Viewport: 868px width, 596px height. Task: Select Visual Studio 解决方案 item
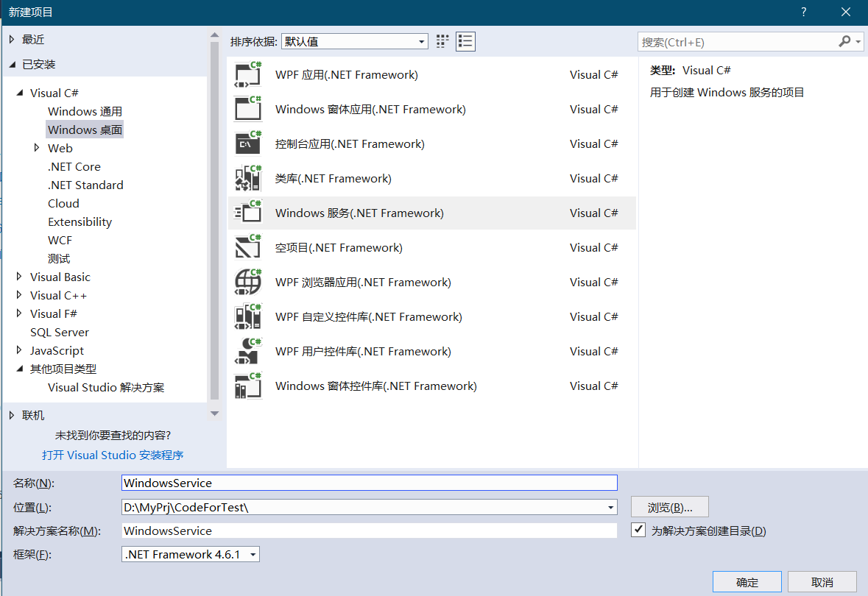(x=106, y=387)
